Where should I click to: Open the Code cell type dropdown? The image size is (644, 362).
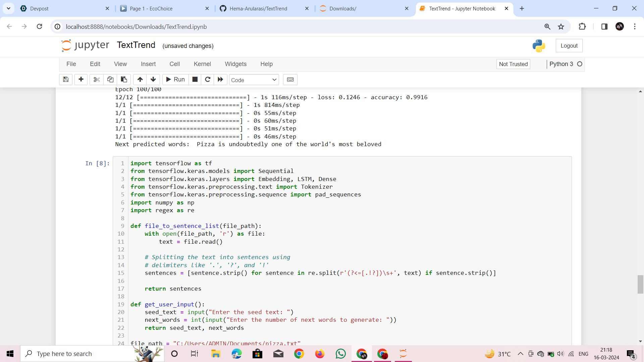click(254, 80)
